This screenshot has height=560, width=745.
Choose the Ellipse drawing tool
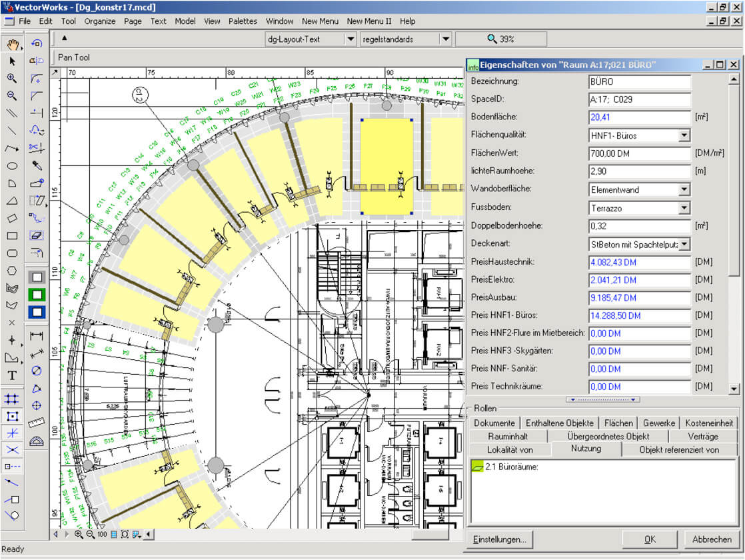[x=12, y=166]
